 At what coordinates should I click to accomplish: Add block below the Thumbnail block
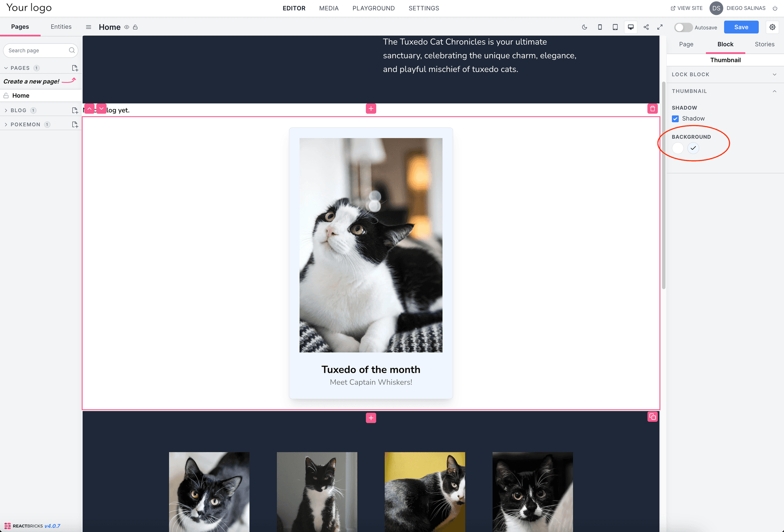(x=371, y=418)
